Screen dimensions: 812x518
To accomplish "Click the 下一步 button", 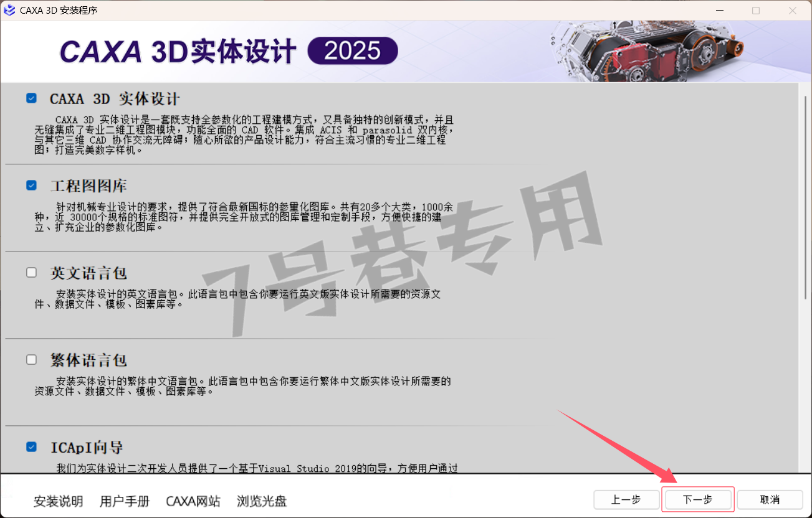I will coord(698,499).
